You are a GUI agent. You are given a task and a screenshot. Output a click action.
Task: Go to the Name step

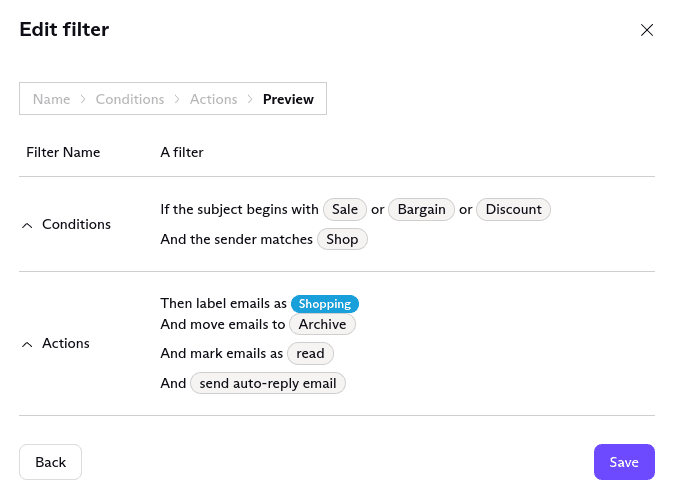pos(52,99)
